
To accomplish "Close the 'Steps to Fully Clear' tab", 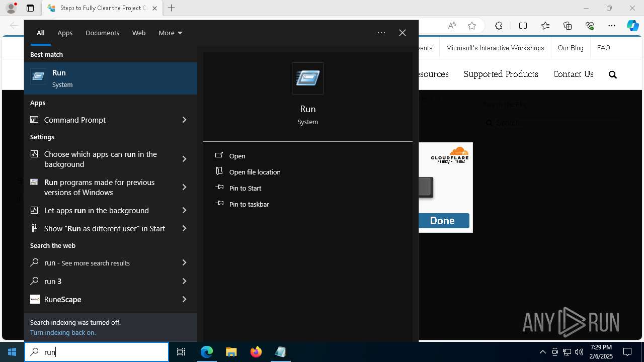I will (154, 8).
